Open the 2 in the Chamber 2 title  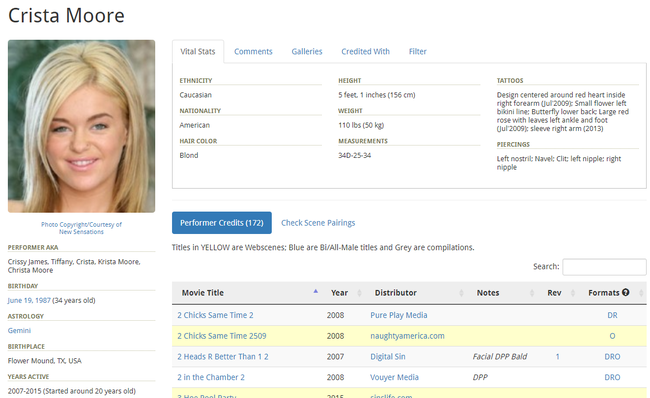[211, 377]
